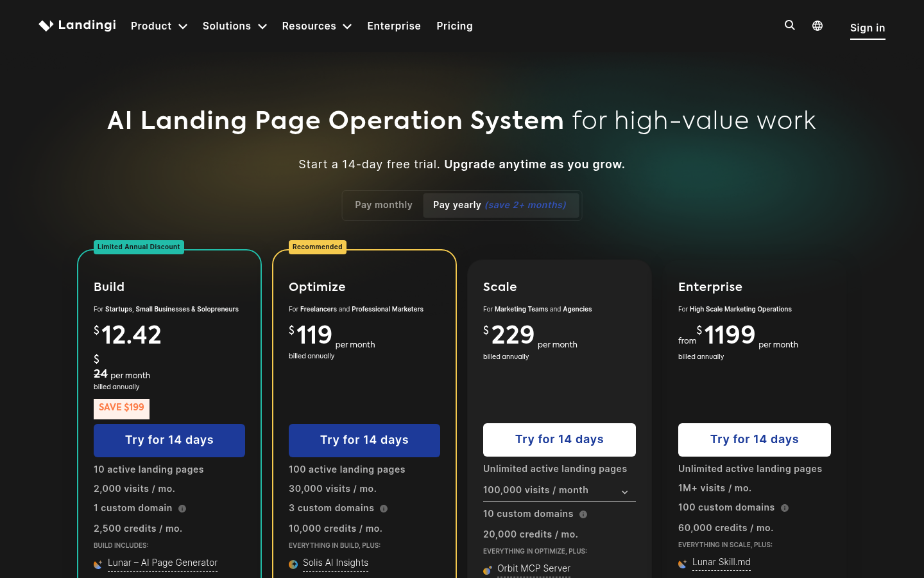
Task: Click info icon beside 10 custom domains
Action: coord(583,514)
